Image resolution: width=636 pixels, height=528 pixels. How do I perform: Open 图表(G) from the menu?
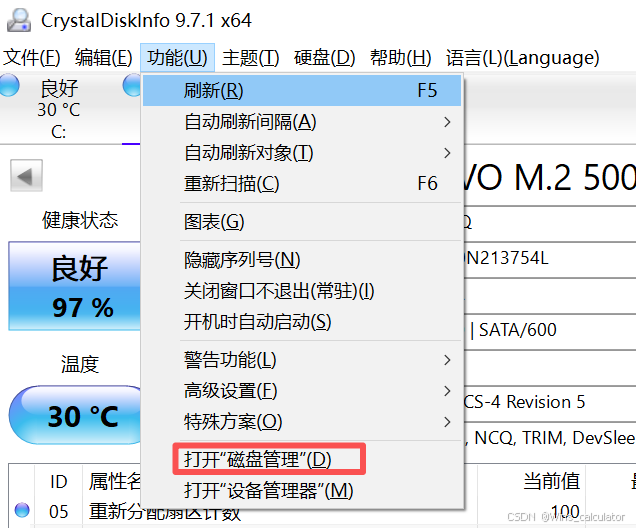point(302,222)
